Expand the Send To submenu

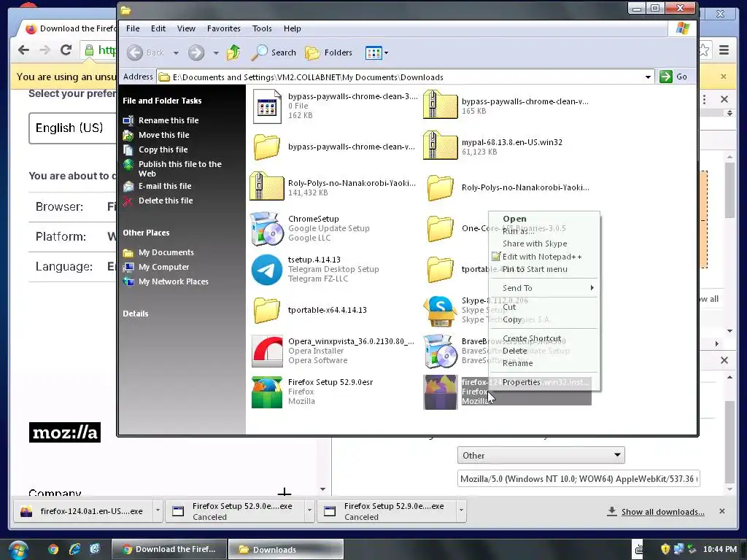543,288
